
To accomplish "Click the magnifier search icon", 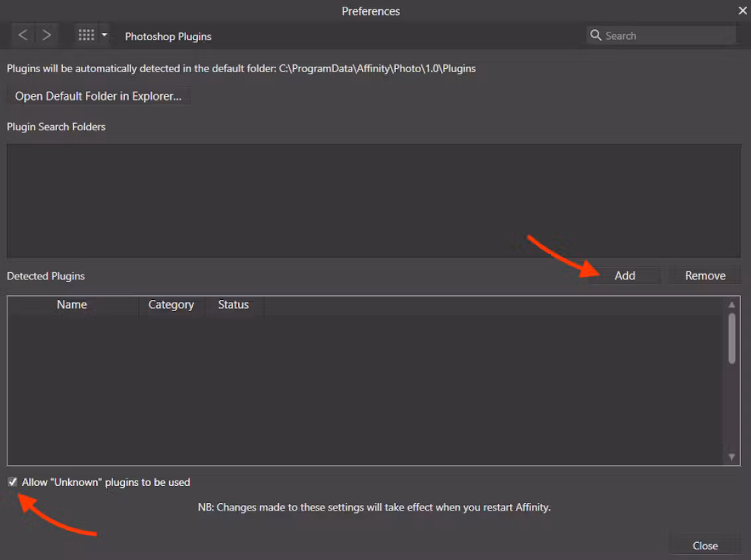I will pos(595,35).
